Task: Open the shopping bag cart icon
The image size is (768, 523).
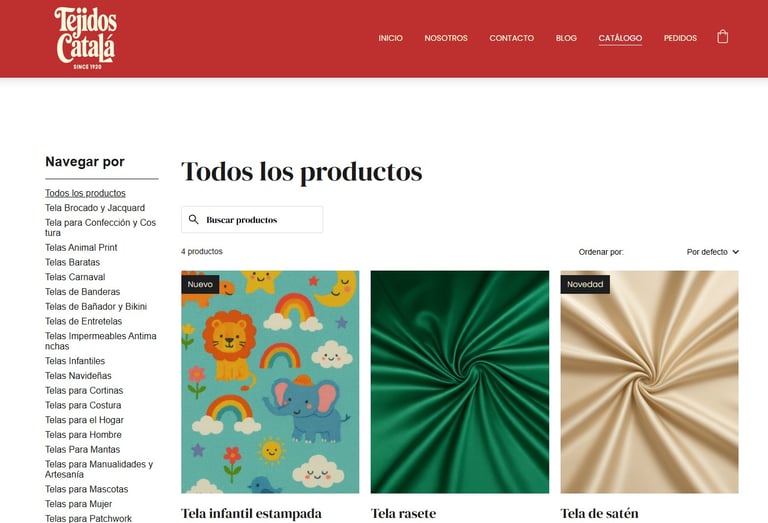Action: click(722, 37)
